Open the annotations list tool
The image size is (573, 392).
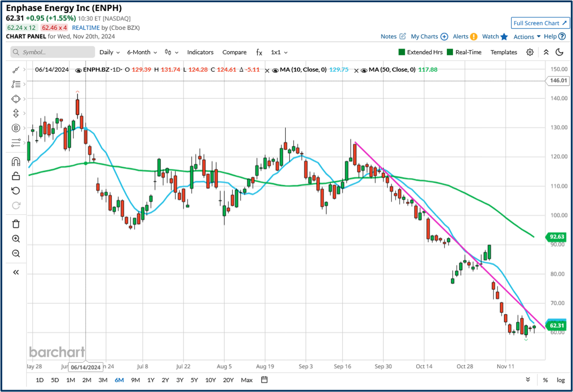pos(16,84)
